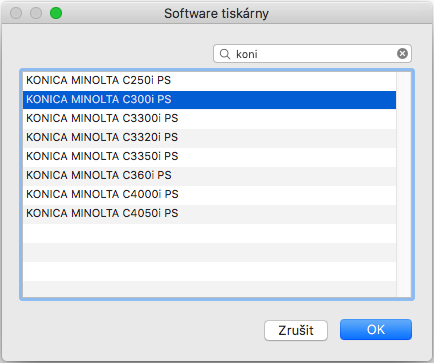Viewport: 434px width, 363px height.
Task: Click the magnifying glass search icon
Action: point(225,54)
